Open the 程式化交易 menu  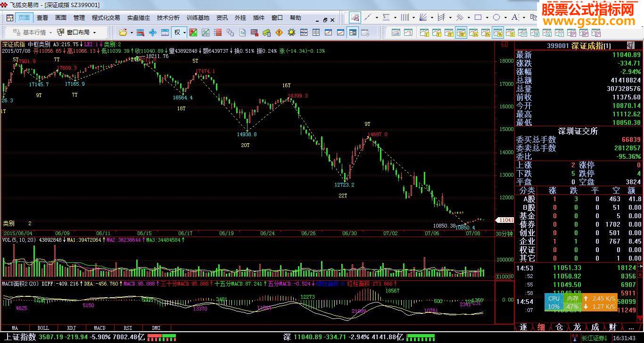106,18
